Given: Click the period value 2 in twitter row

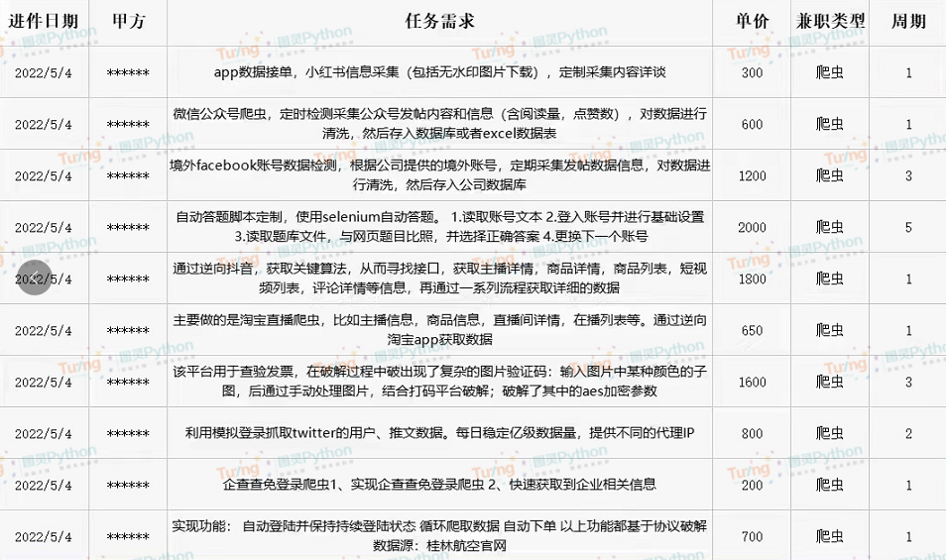Looking at the screenshot, I should click(x=908, y=433).
